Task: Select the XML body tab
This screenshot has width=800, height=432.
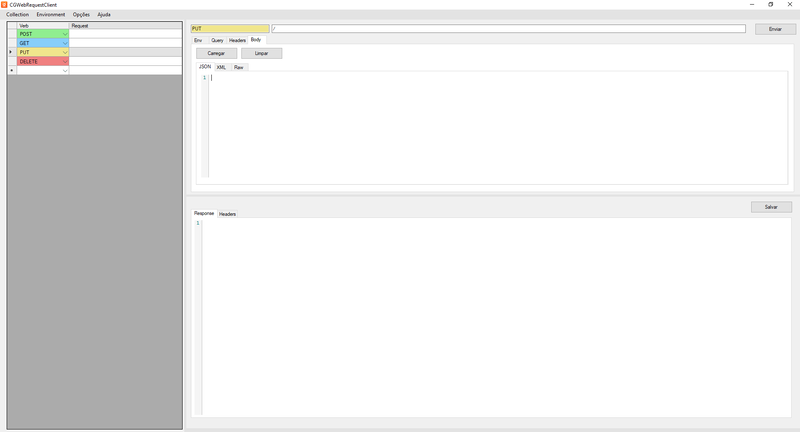Action: click(x=221, y=67)
